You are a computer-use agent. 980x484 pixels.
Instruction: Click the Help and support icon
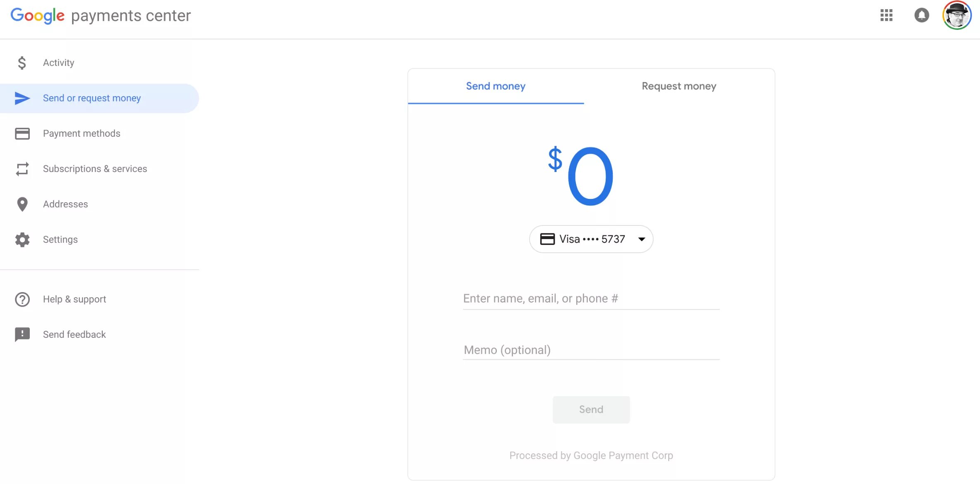(x=22, y=299)
